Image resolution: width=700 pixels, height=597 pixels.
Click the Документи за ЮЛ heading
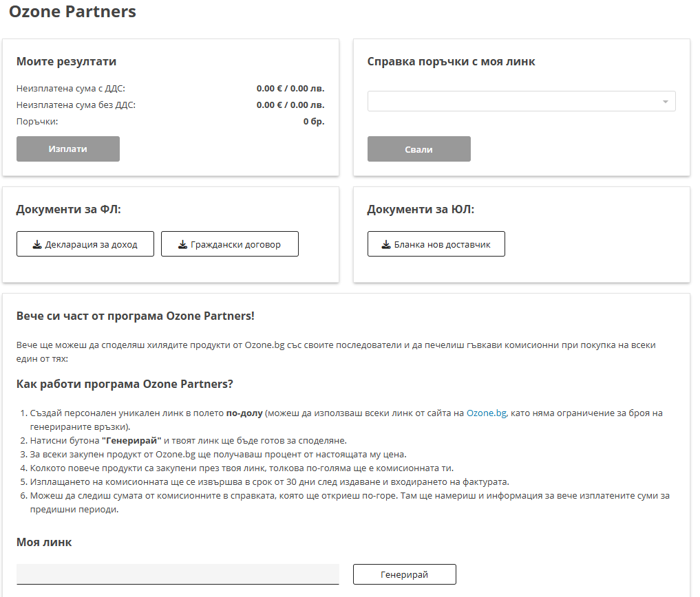tap(421, 209)
